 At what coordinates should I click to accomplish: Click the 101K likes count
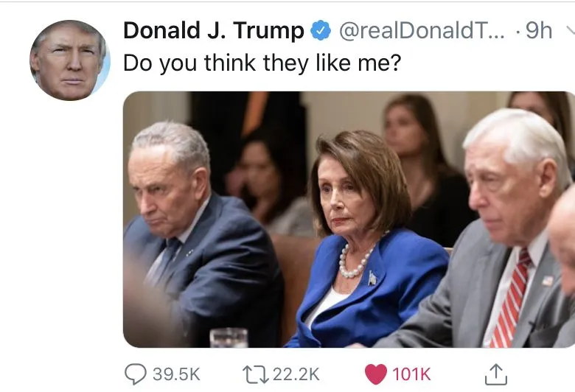pos(411,374)
